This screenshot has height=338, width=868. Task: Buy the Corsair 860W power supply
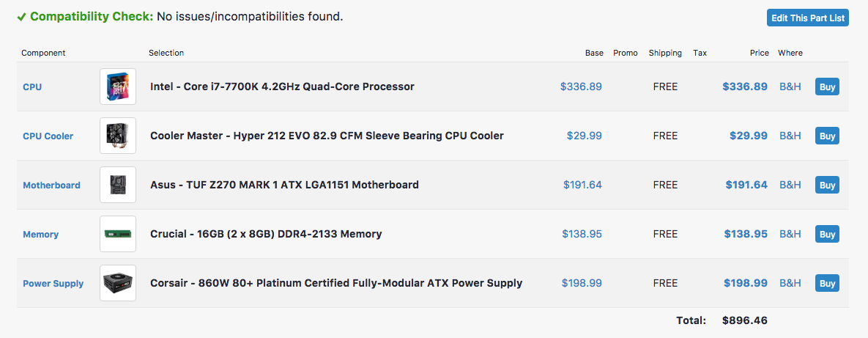point(827,283)
